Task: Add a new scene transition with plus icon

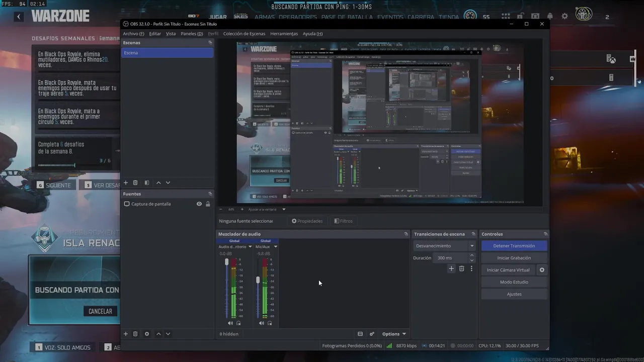Action: coord(451,269)
